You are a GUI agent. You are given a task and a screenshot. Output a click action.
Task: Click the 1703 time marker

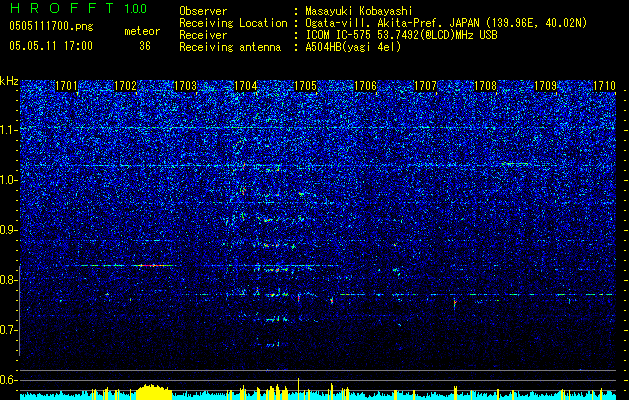[186, 86]
